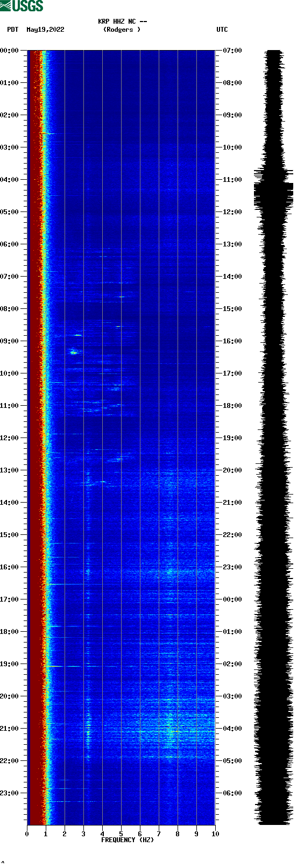Click frequency axis value '5'
Image resolution: width=297 pixels, height=868 pixels.
[x=121, y=834]
